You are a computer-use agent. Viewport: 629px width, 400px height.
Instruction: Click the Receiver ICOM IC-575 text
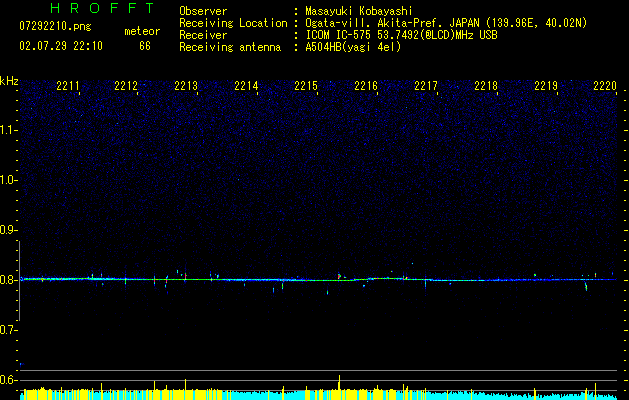pos(401,35)
